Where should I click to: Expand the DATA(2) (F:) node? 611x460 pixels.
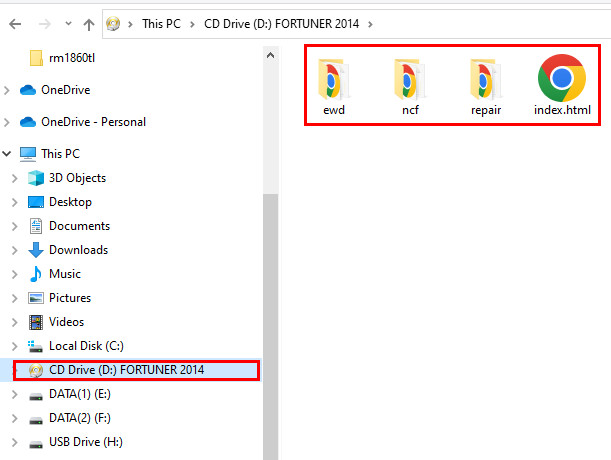(15, 419)
